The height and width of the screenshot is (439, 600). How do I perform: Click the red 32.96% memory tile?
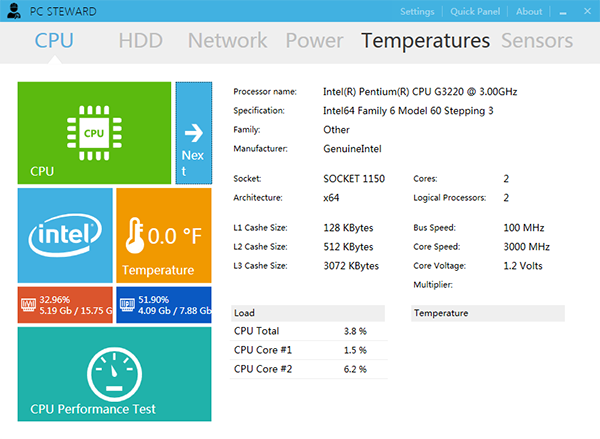click(x=65, y=305)
